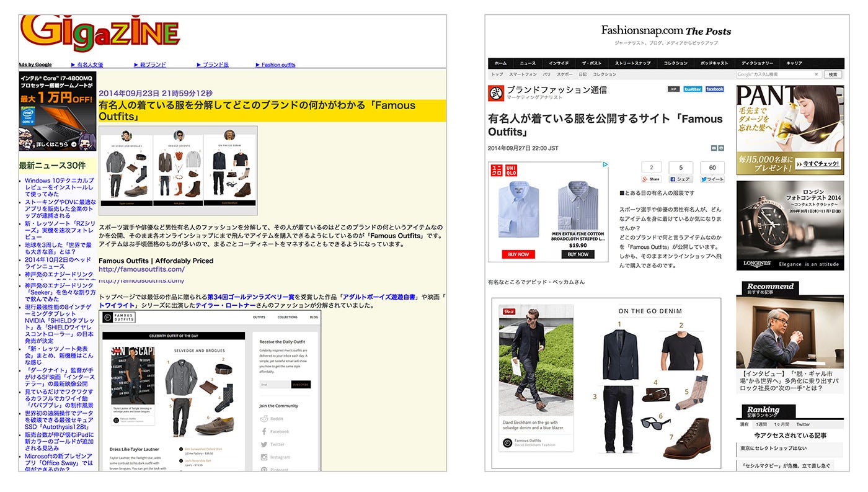Click the Twitter ツイート button
This screenshot has width=868, height=492.
pyautogui.click(x=712, y=179)
